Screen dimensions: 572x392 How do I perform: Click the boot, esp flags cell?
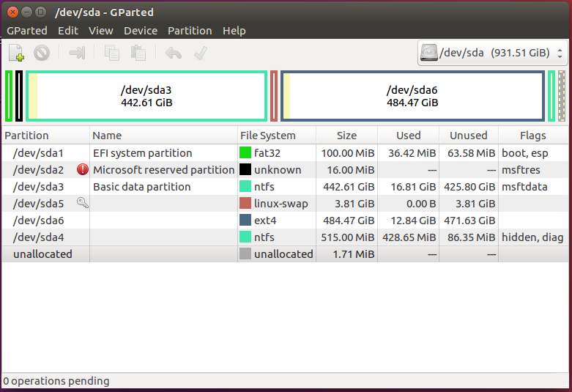(x=525, y=153)
